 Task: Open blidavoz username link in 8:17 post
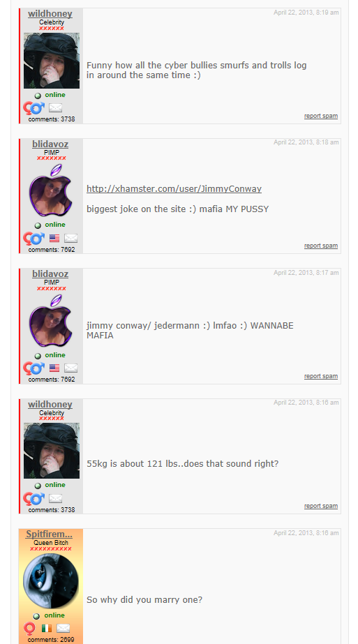click(50, 274)
